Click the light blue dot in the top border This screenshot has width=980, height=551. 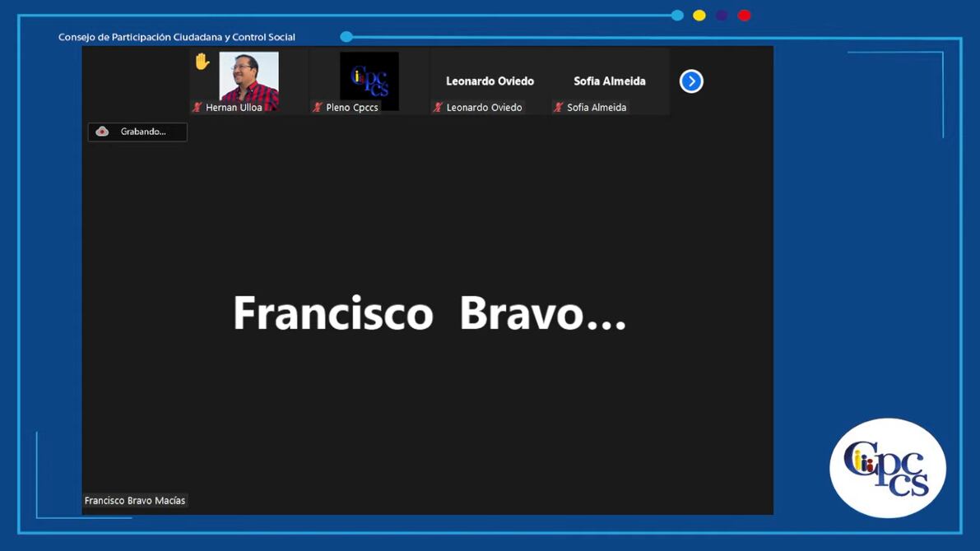tap(677, 16)
